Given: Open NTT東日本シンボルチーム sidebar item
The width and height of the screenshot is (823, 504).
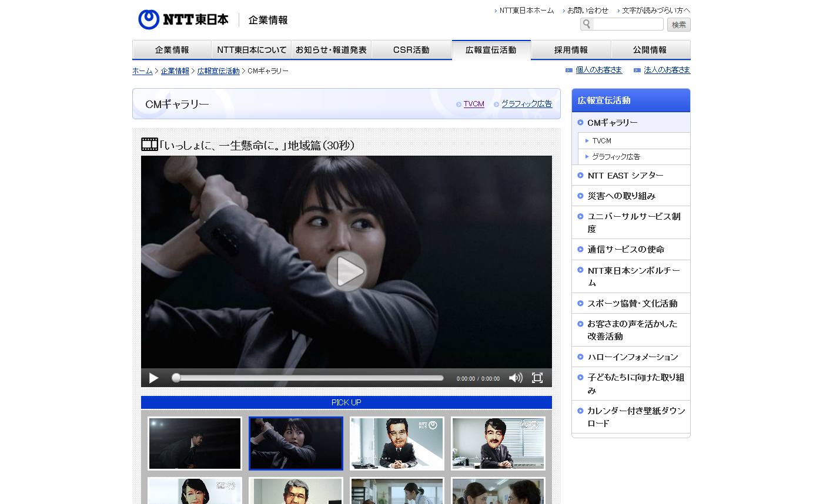Looking at the screenshot, I should coord(631,277).
